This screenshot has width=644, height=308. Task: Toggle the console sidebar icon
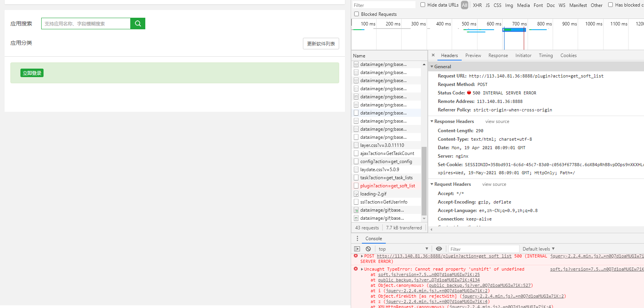pyautogui.click(x=357, y=249)
